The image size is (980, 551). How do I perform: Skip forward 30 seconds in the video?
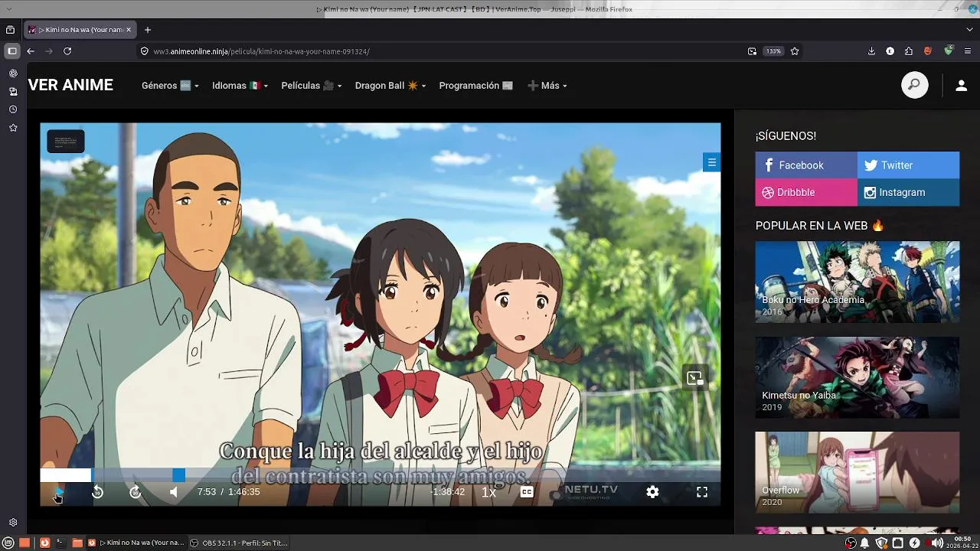pos(136,492)
